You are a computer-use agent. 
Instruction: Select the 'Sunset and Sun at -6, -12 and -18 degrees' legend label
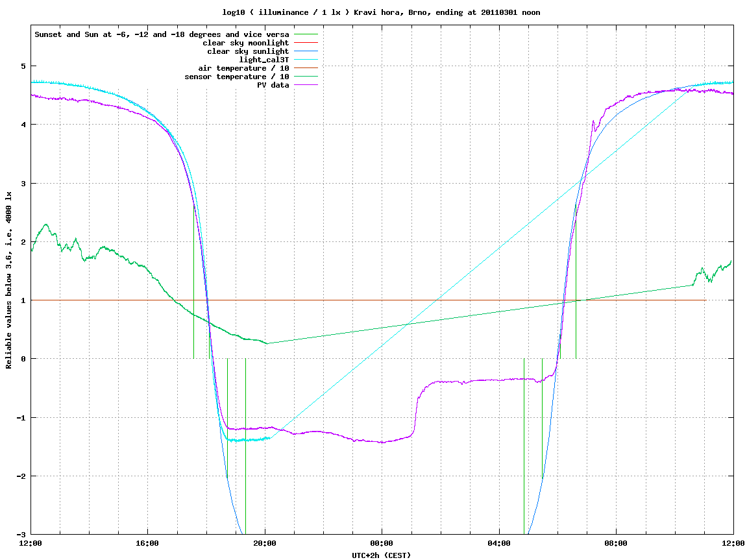[x=162, y=34]
